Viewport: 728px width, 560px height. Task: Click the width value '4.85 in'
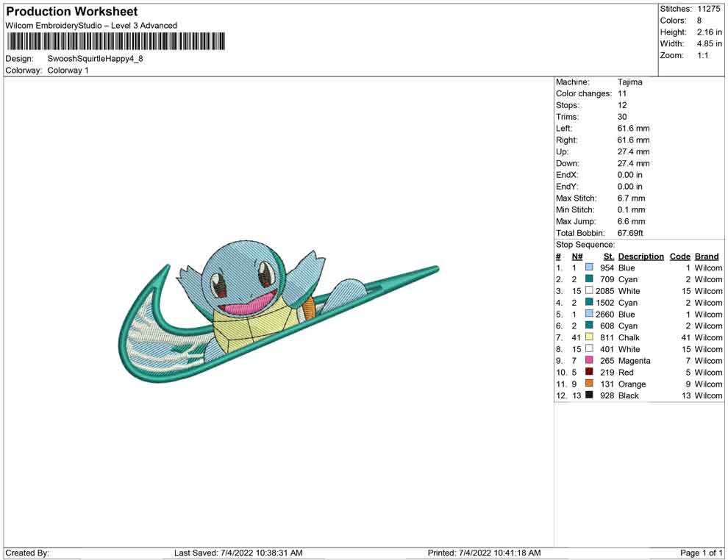point(709,43)
